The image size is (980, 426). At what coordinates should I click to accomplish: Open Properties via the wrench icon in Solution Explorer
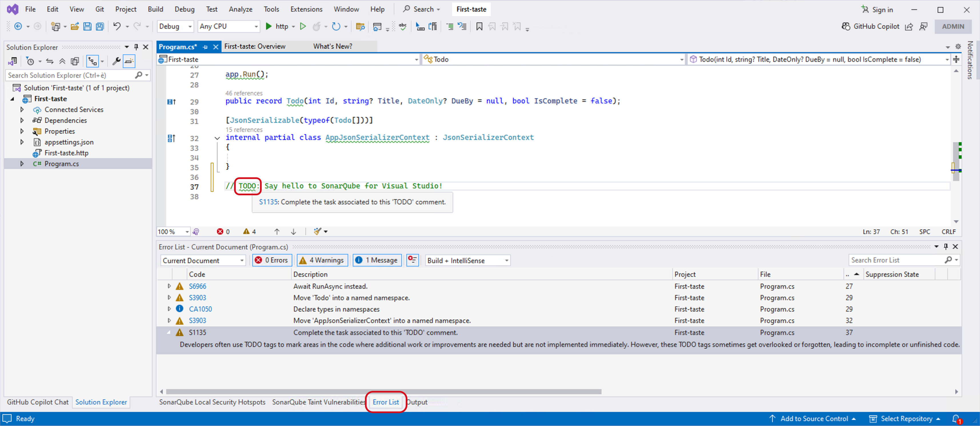pyautogui.click(x=116, y=61)
